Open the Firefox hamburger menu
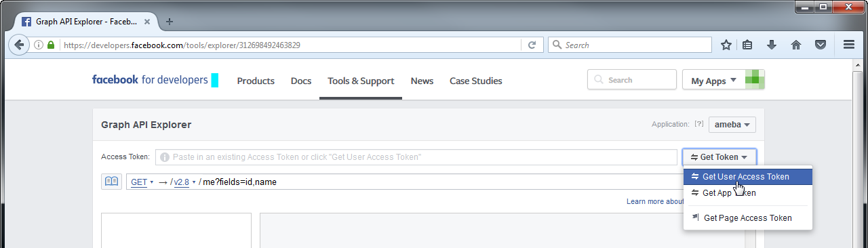Viewport: 868px width, 248px height. pyautogui.click(x=848, y=45)
